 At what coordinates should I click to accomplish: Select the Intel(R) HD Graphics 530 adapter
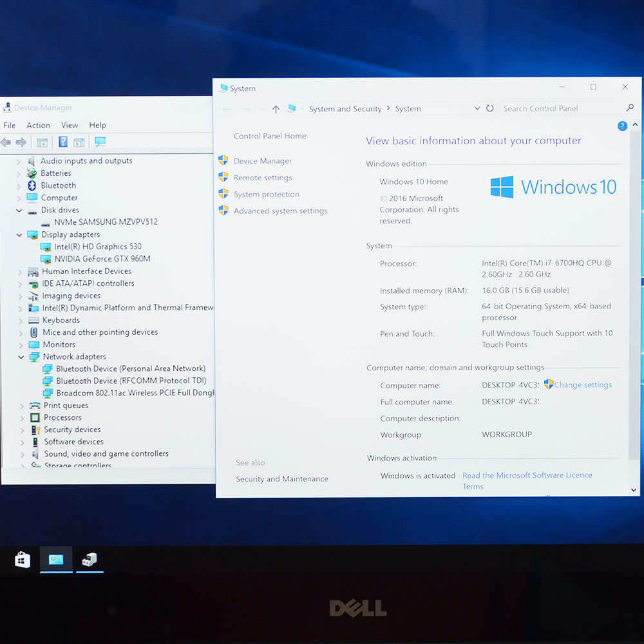point(98,247)
